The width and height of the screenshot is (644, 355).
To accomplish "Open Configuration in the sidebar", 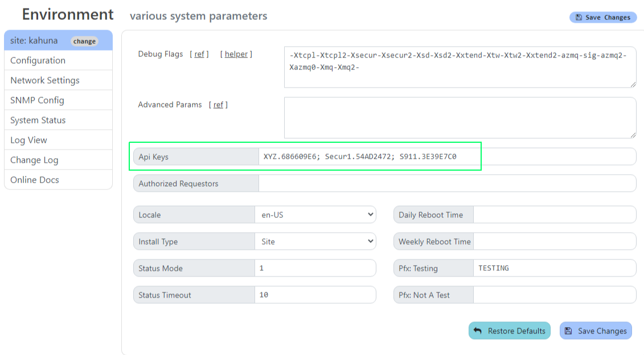I will [38, 60].
